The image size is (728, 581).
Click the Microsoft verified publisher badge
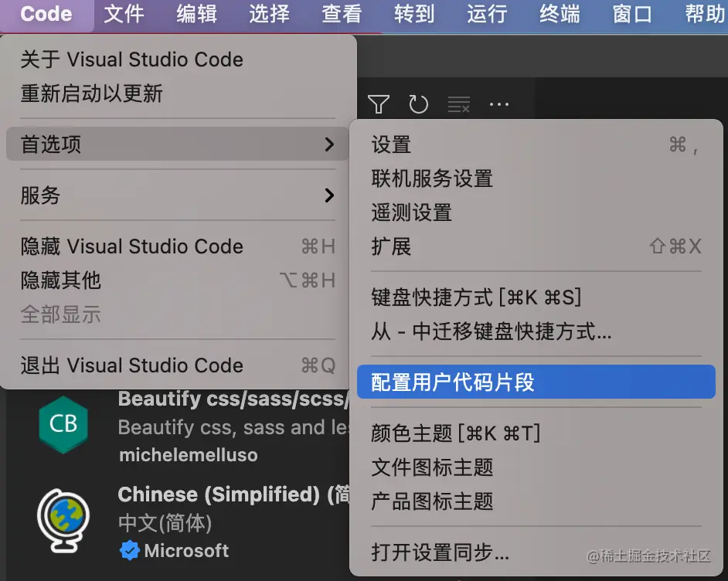pos(129,551)
